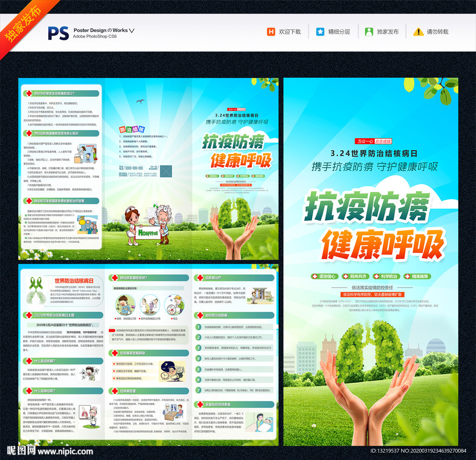Click the colorful 防治结核 title in brochure
476x460 pixels.
click(132, 129)
